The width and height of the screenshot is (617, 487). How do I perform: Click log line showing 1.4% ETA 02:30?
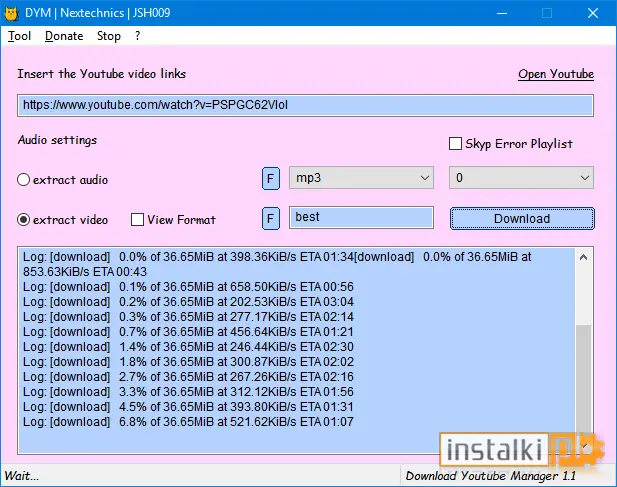[x=188, y=347]
